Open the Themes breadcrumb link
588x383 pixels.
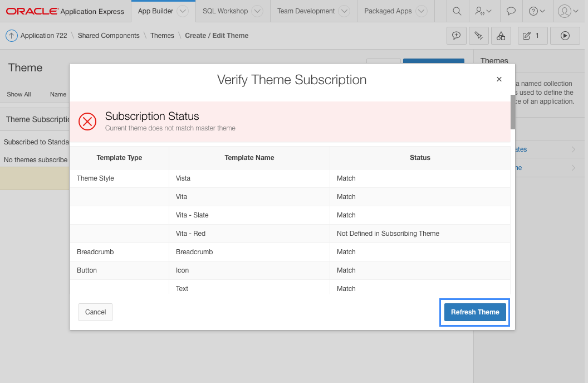(162, 36)
